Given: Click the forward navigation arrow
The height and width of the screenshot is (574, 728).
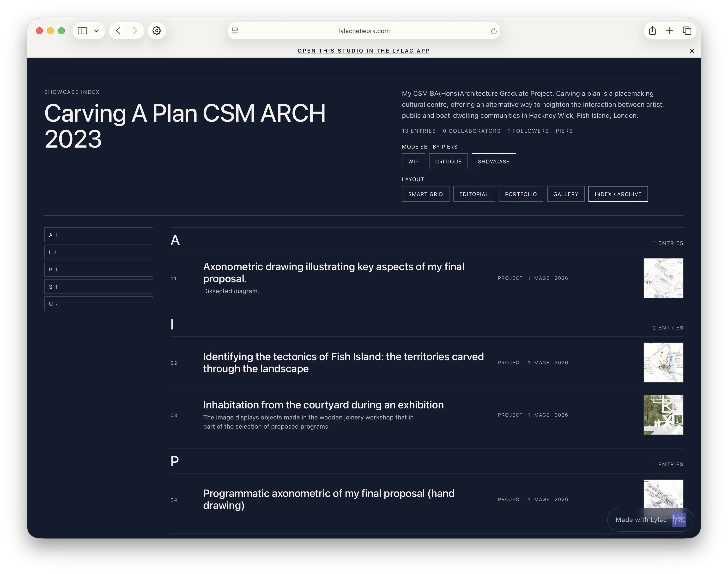Looking at the screenshot, I should (x=135, y=30).
